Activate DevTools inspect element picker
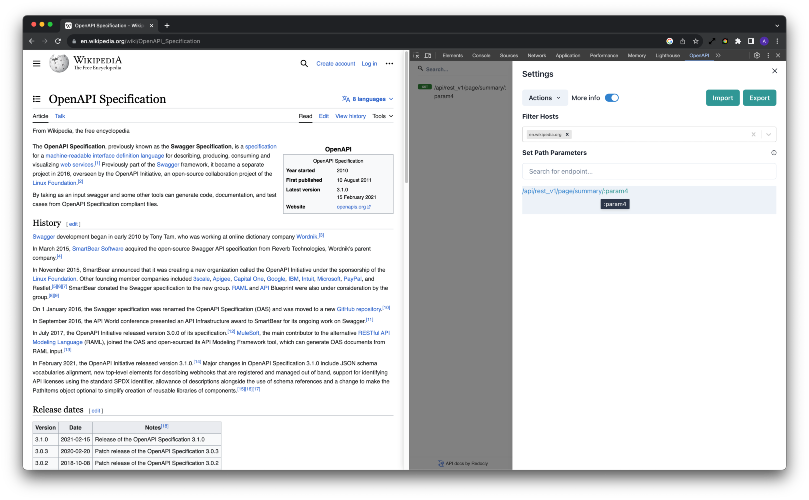This screenshot has width=809, height=500. [x=416, y=55]
